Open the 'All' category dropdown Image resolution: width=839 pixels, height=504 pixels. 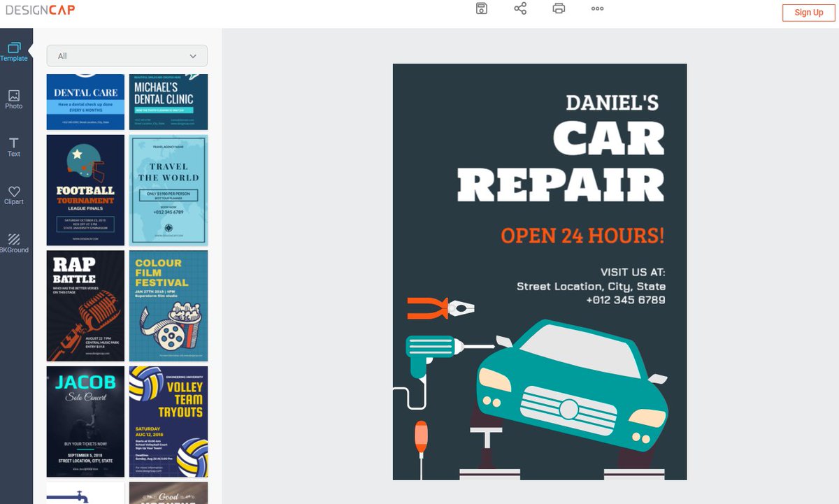(126, 55)
